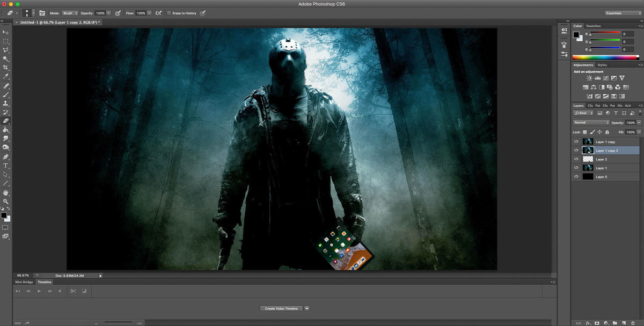Select Layer 2 in the layers list

pos(601,159)
